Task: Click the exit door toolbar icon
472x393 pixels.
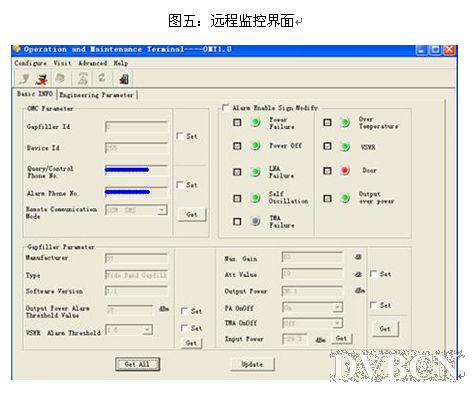Action: [x=124, y=79]
